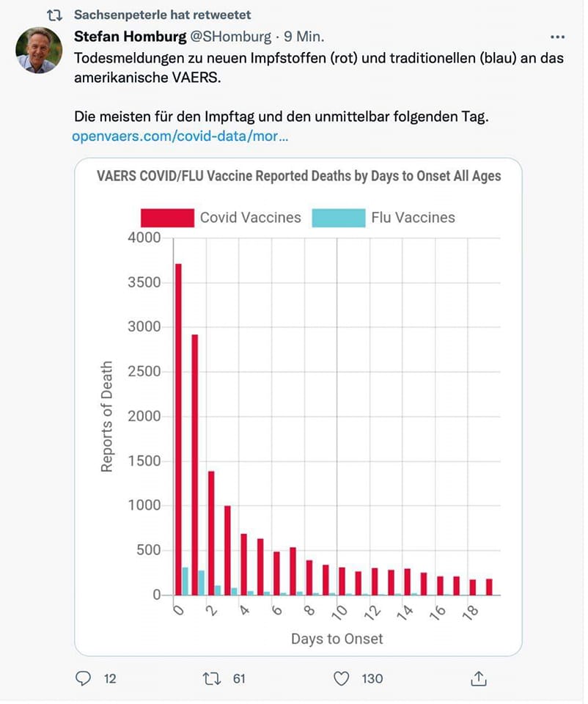Click the 9 Min. timestamp

[x=304, y=36]
